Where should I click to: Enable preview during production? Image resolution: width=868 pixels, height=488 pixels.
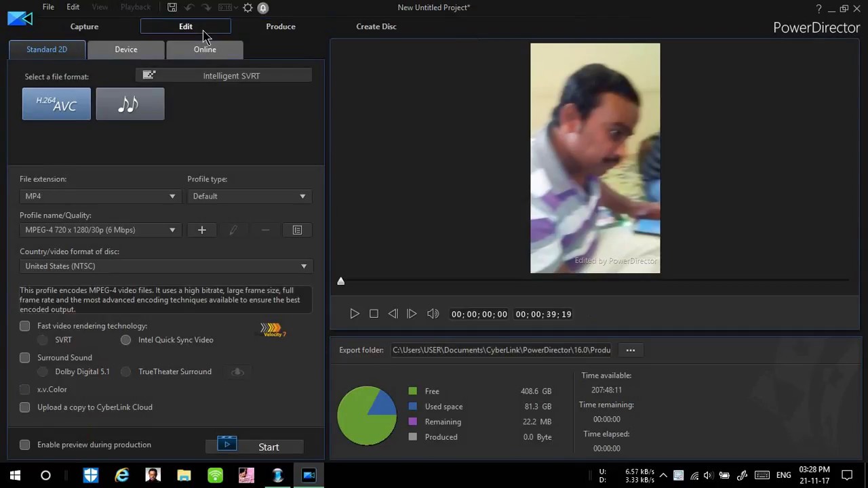pos(25,445)
